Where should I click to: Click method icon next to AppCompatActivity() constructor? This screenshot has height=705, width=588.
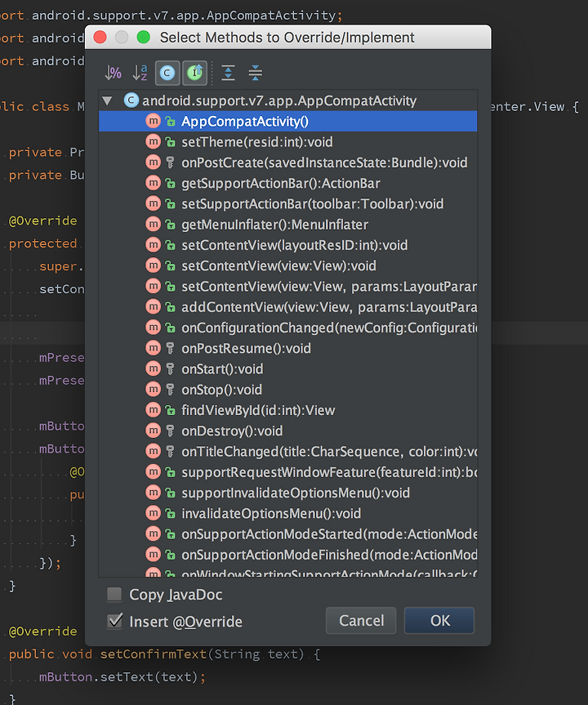tap(154, 121)
